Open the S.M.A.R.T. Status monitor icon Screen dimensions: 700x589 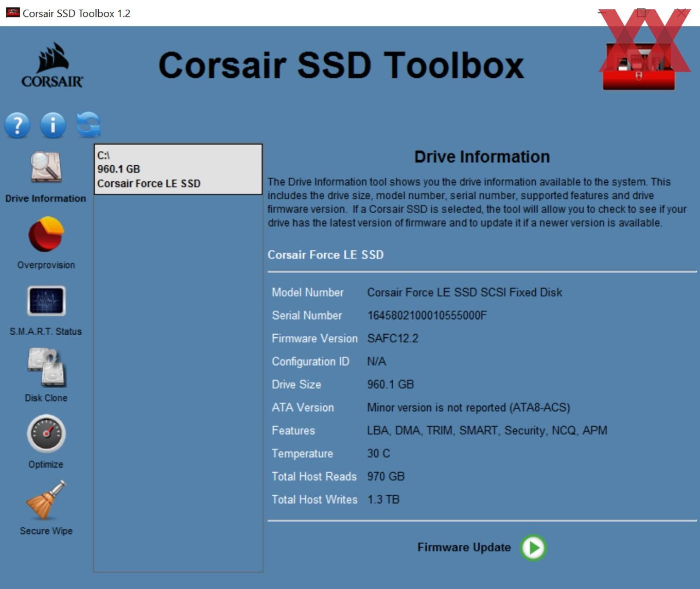point(46,301)
